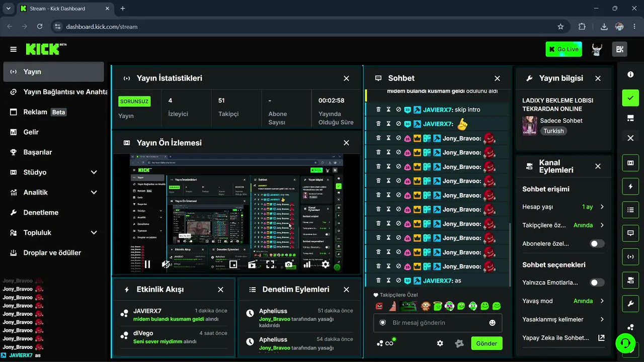Open chat settings gear below message box
Viewport: 644px width, 362px height.
[x=440, y=343]
